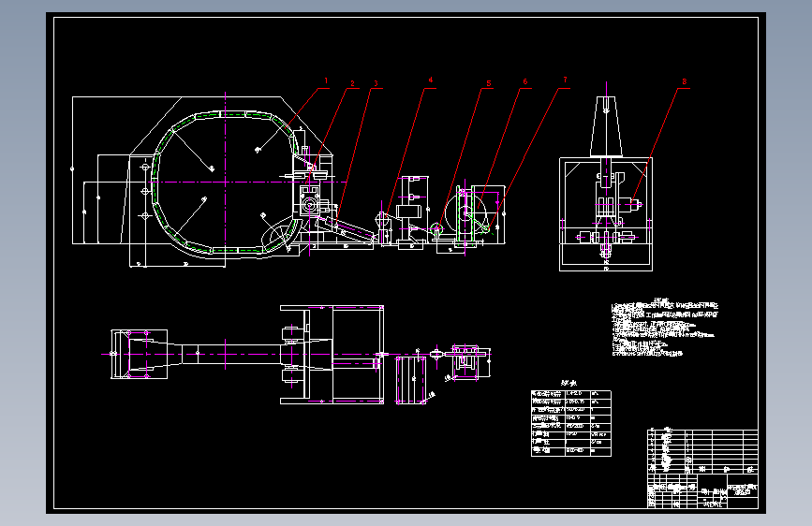Click the red callout number 4
The height and width of the screenshot is (526, 812).
click(430, 80)
